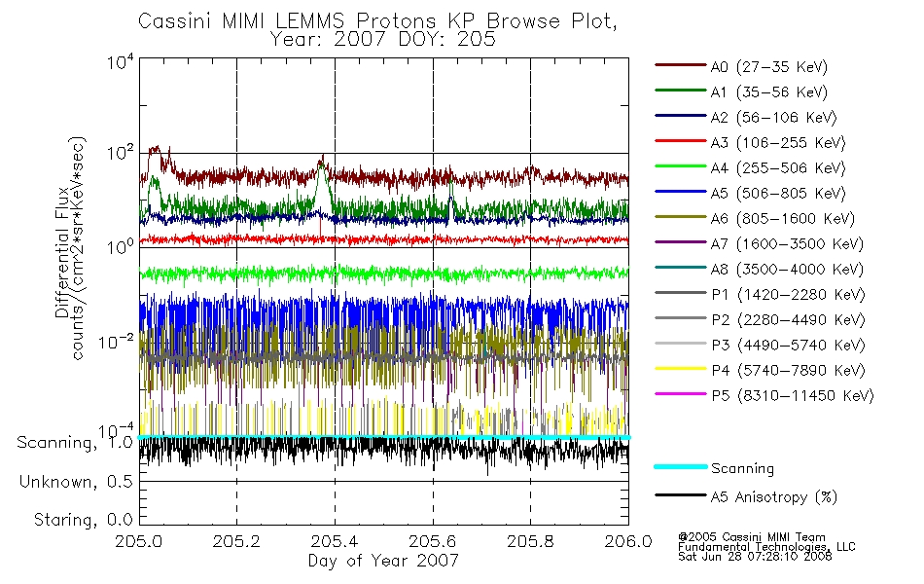Select the A5 (506-805 KeV) legend label
Image resolution: width=924 pixels, height=584 pixels.
(778, 194)
